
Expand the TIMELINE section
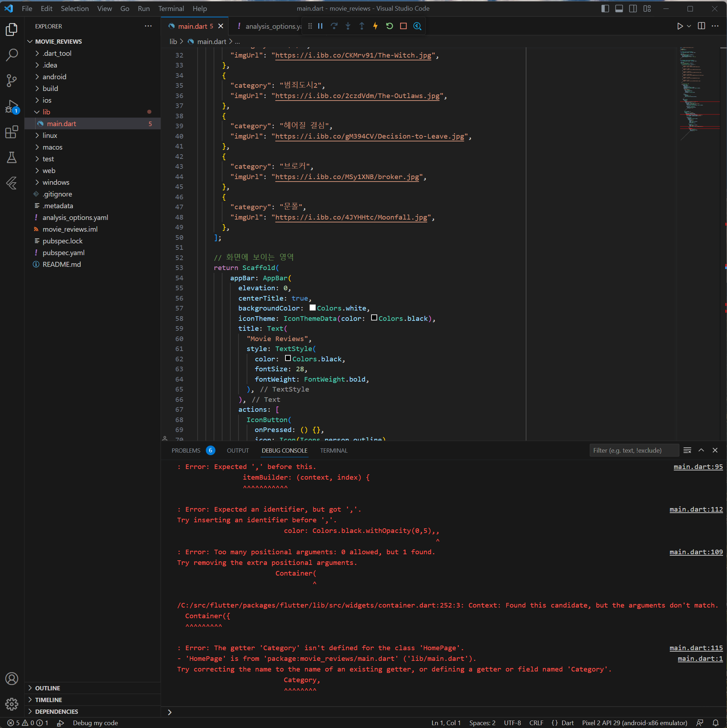point(49,700)
